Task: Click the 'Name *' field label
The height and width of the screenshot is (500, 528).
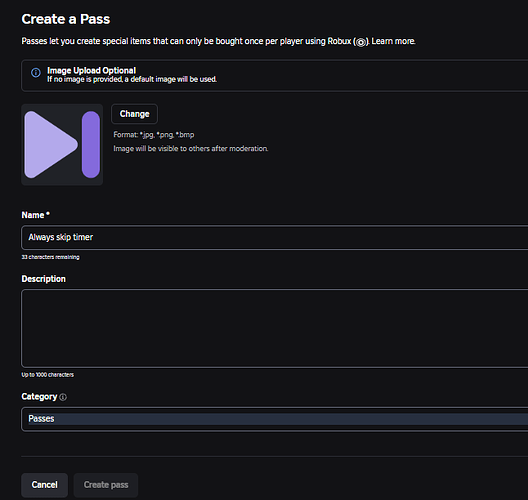Action: pos(36,215)
